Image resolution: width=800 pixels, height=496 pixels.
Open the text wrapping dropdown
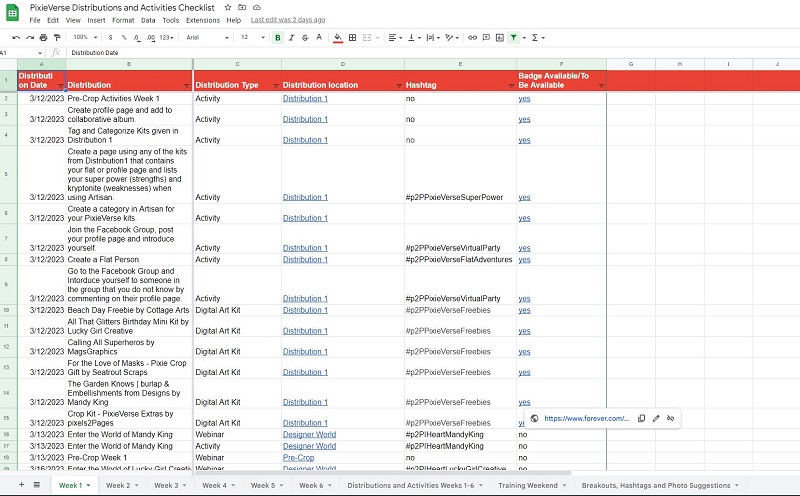[x=433, y=38]
